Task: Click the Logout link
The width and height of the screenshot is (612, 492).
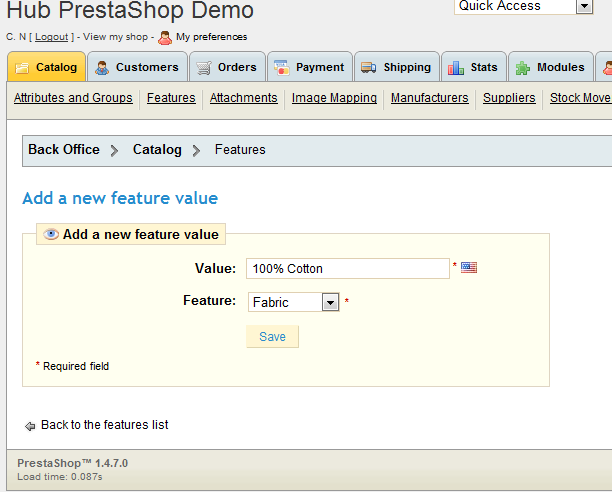Action: tap(51, 37)
